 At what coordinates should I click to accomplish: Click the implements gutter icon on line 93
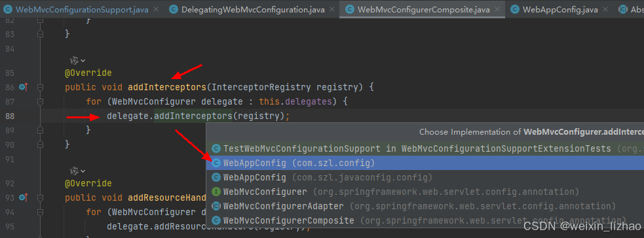pyautogui.click(x=23, y=197)
